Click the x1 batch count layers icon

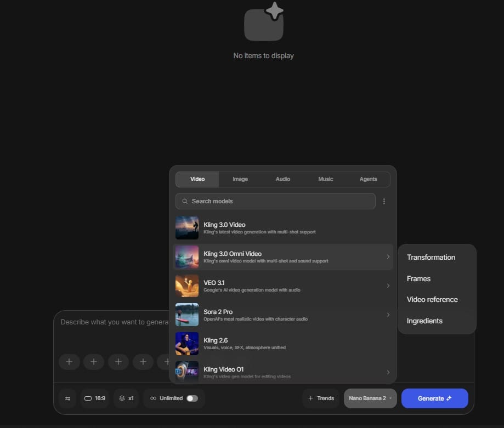tap(122, 398)
